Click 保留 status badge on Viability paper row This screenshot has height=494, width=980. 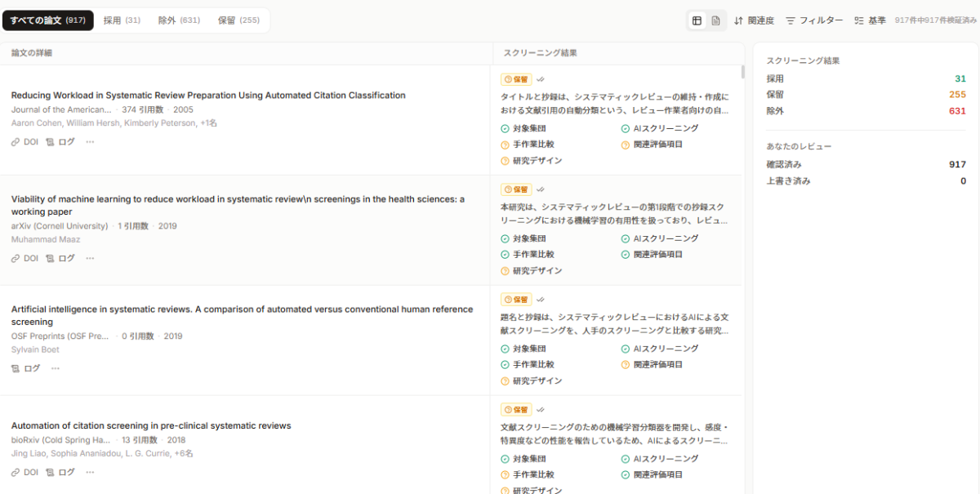click(516, 189)
